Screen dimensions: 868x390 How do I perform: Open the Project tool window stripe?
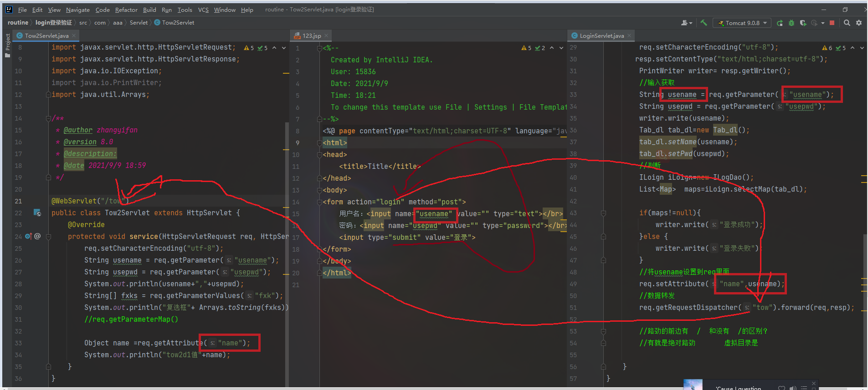7,46
